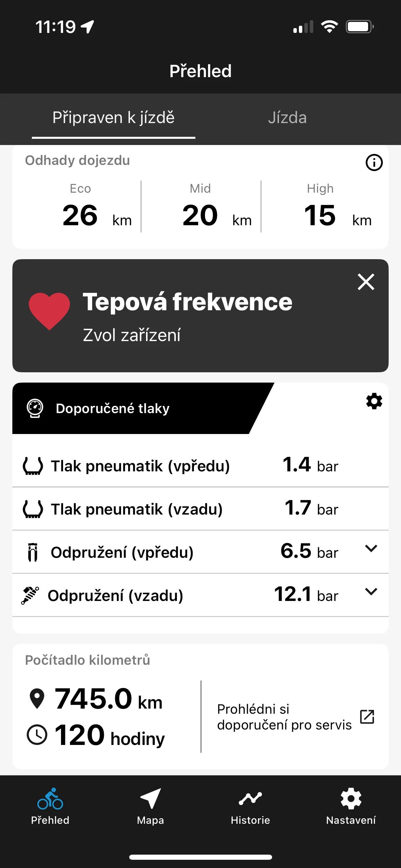The height and width of the screenshot is (868, 401).
Task: Open Mapa navigation arrow icon
Action: [x=150, y=799]
